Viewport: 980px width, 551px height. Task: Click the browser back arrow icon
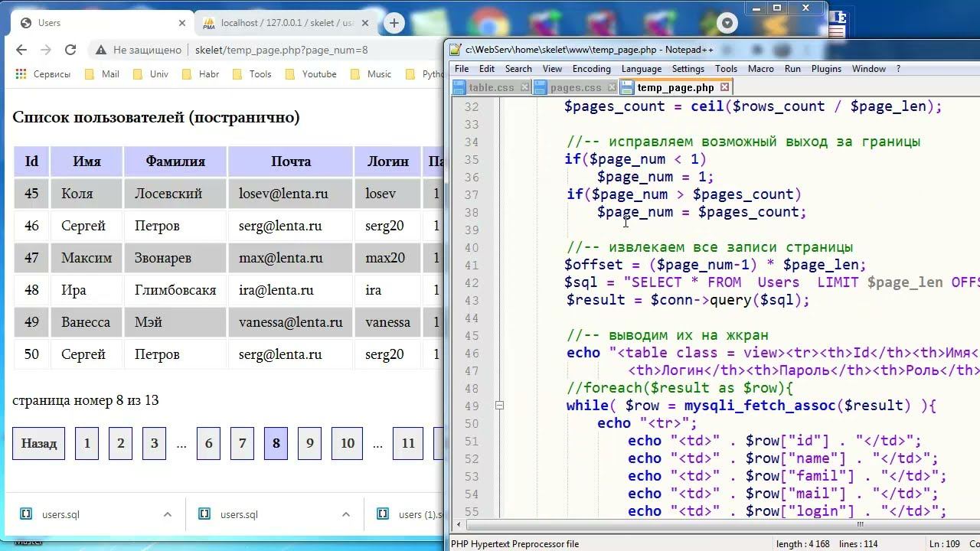pos(21,50)
